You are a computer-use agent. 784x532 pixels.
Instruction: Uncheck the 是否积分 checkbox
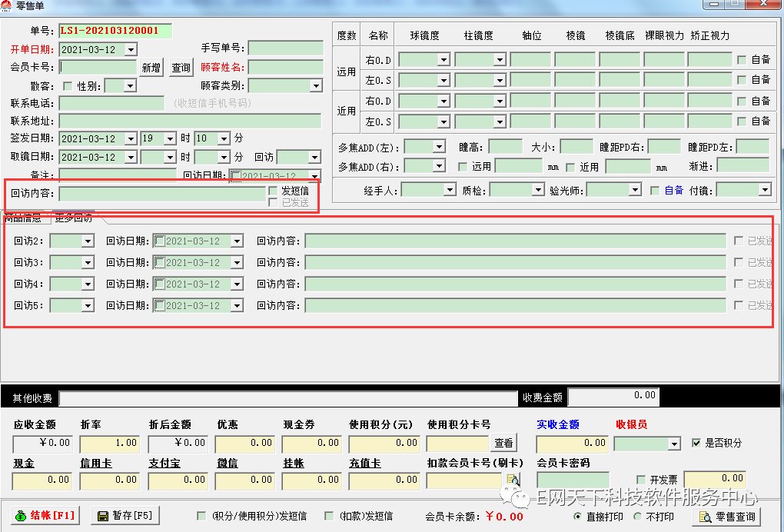click(x=696, y=443)
